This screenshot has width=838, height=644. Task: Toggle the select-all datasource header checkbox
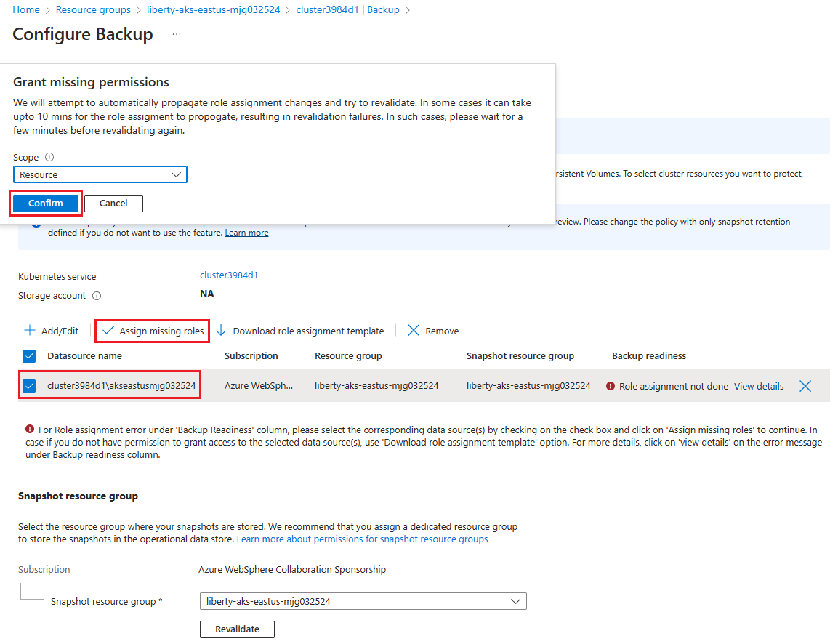pos(29,356)
